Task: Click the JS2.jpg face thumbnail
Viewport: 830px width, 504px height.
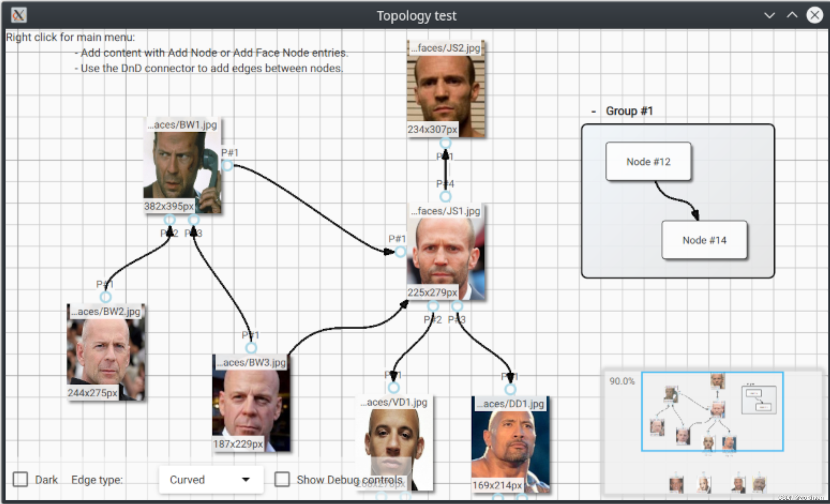Action: point(446,89)
